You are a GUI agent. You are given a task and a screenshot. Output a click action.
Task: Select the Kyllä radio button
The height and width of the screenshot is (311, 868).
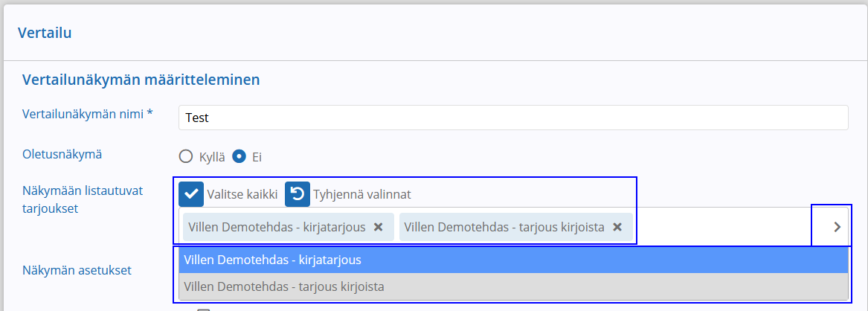pyautogui.click(x=186, y=156)
